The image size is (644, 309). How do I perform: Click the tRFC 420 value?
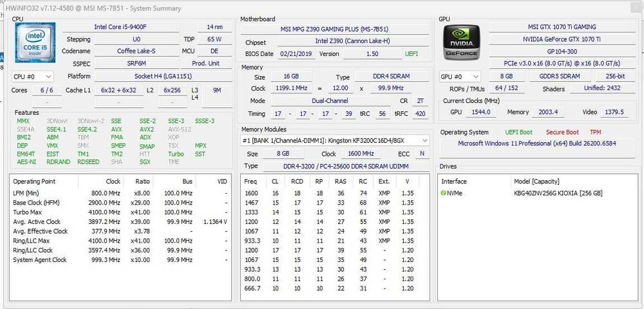pos(420,114)
